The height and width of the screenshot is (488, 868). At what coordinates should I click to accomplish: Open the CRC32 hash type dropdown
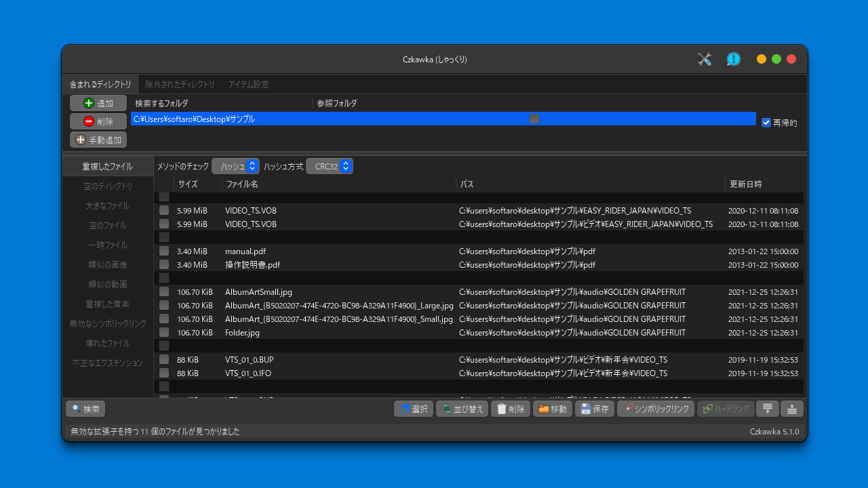click(x=330, y=166)
